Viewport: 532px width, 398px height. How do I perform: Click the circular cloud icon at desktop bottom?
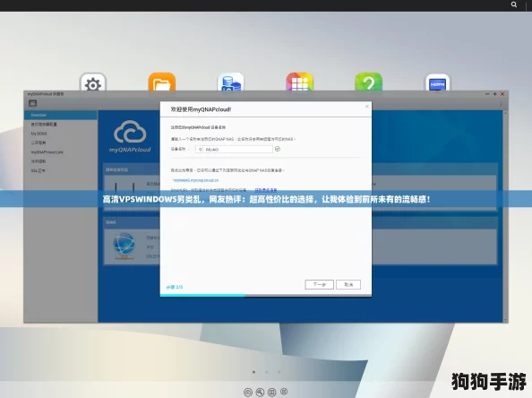tap(248, 393)
